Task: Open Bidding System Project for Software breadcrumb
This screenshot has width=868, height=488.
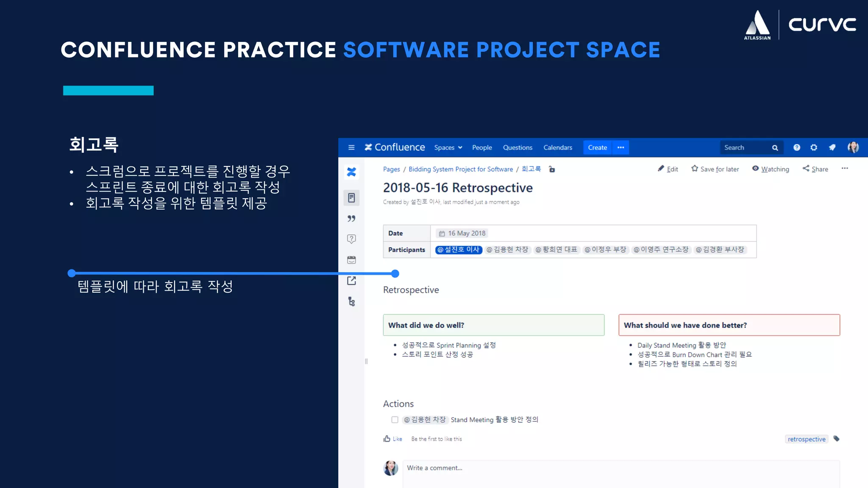Action: [x=461, y=169]
